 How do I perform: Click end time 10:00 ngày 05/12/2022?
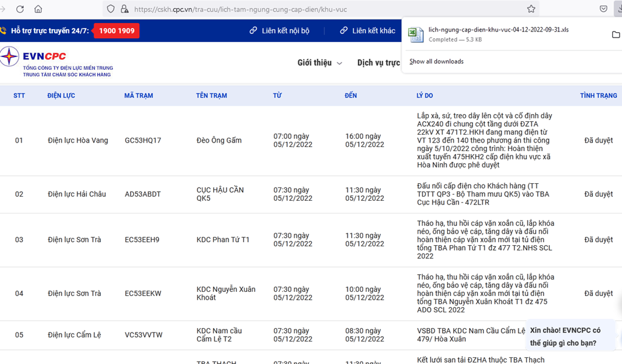(364, 294)
